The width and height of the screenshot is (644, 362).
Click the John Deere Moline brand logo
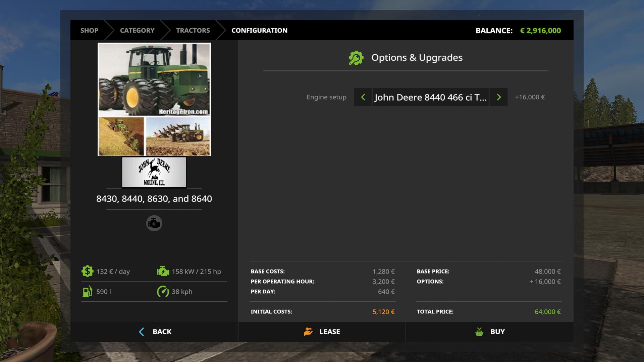[x=154, y=172]
